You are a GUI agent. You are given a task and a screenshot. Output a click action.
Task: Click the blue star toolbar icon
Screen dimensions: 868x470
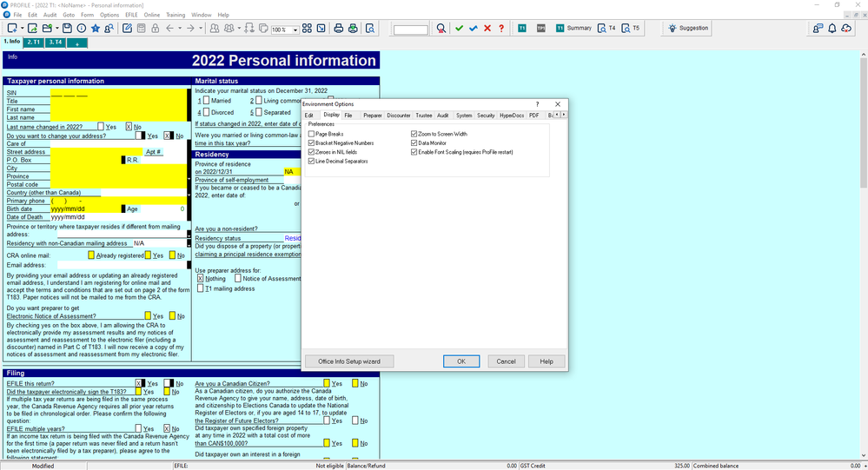(x=96, y=28)
